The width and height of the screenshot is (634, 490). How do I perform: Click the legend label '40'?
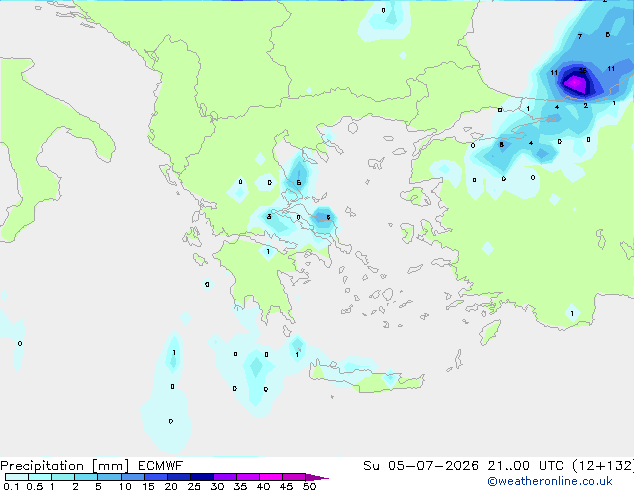[263, 486]
